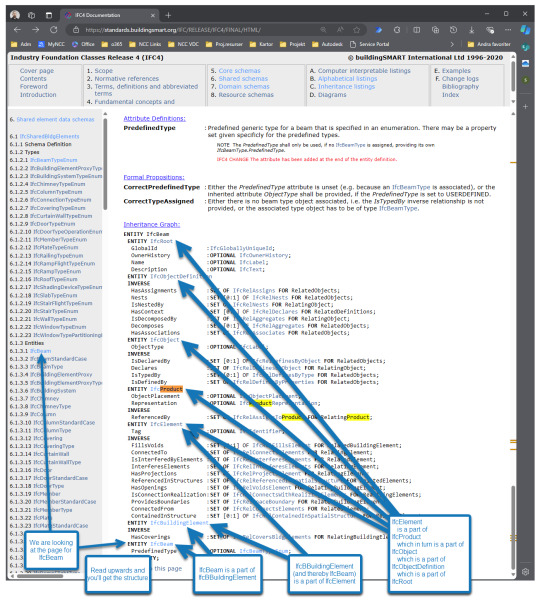540x600 pixels.
Task: Show more favorites with chevron arrow
Action: pos(452,44)
